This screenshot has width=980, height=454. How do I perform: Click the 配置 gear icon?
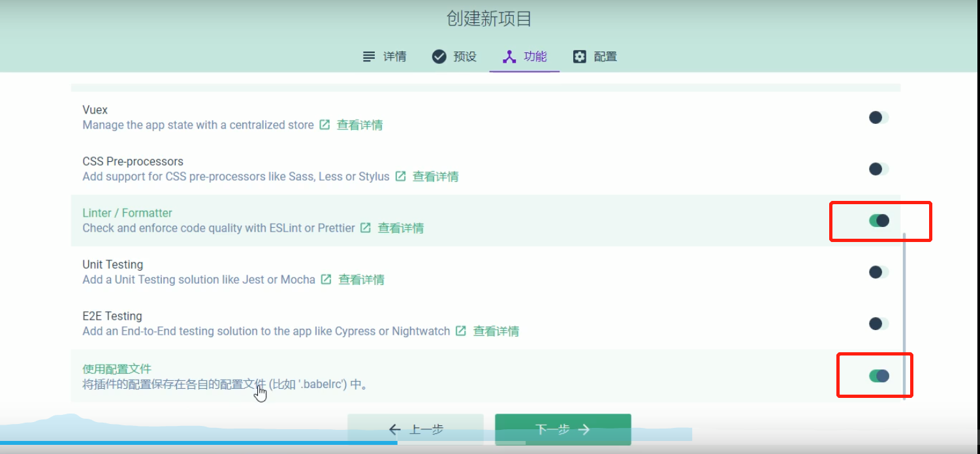tap(580, 57)
